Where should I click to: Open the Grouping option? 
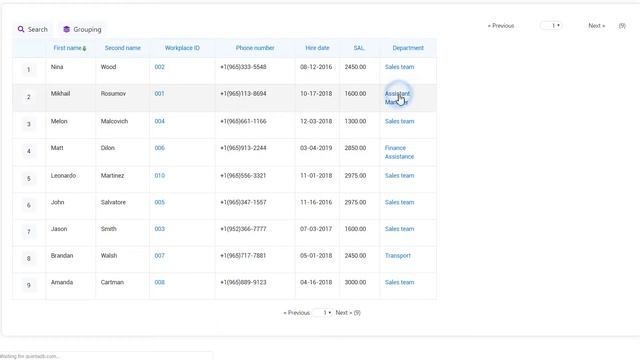(x=82, y=29)
